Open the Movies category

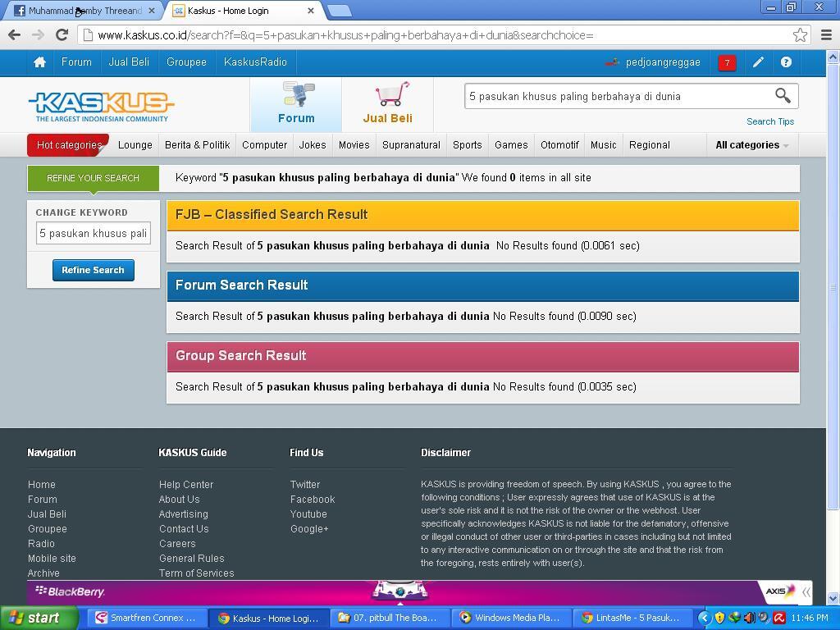[x=354, y=145]
